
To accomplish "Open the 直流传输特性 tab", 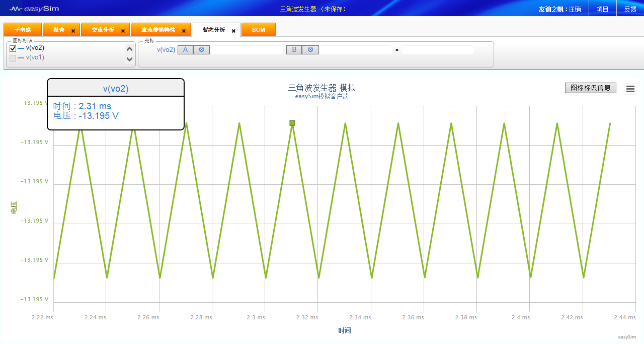I will (x=158, y=30).
